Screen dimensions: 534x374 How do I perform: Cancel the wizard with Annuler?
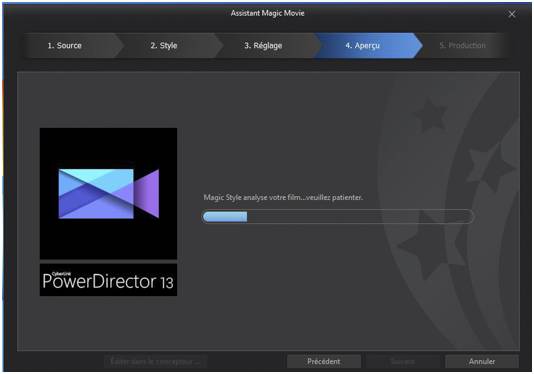[x=482, y=361]
